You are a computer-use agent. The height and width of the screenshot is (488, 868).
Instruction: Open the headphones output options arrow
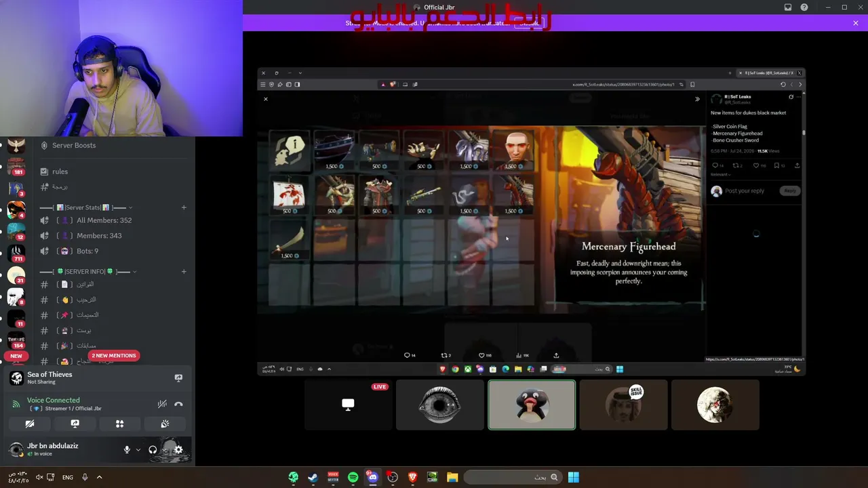point(163,449)
